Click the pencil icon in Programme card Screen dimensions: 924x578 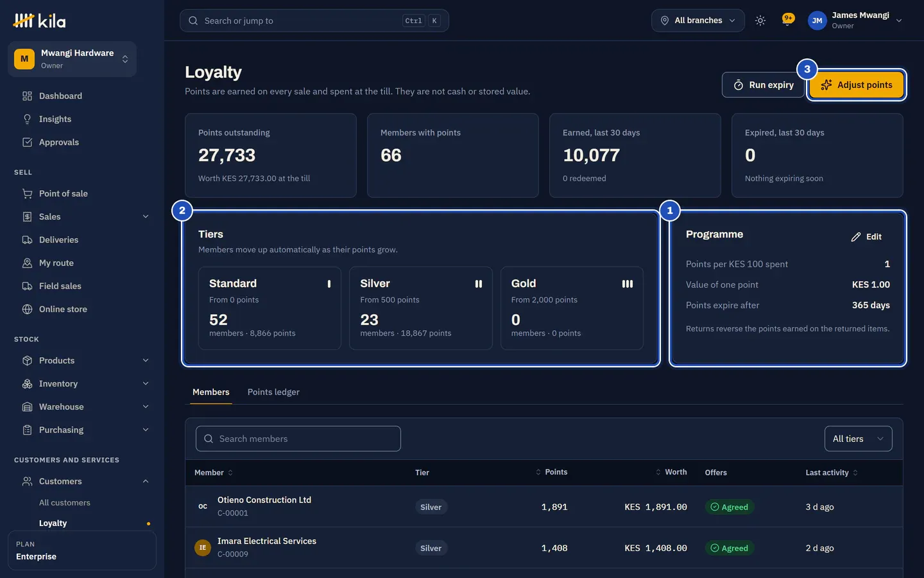point(856,237)
